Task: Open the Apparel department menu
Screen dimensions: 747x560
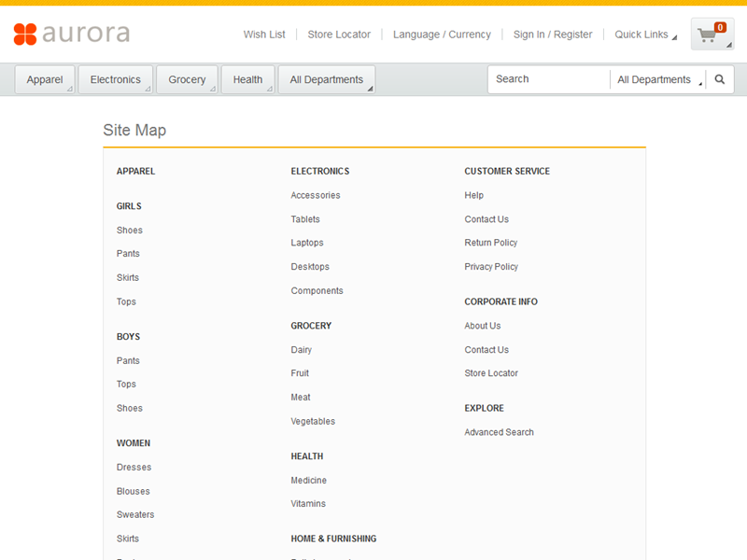Action: click(45, 80)
